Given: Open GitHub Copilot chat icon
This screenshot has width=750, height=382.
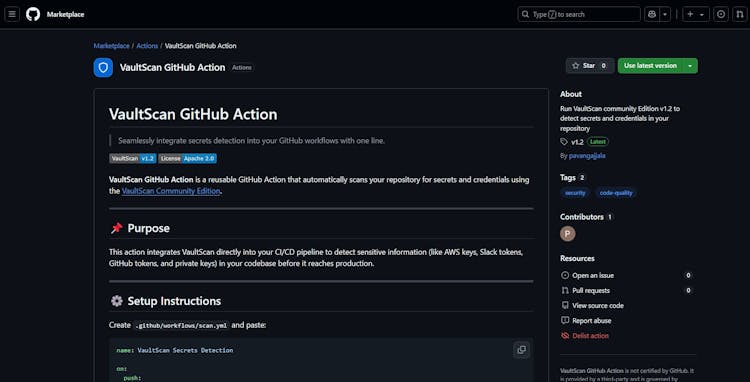Looking at the screenshot, I should 651,14.
